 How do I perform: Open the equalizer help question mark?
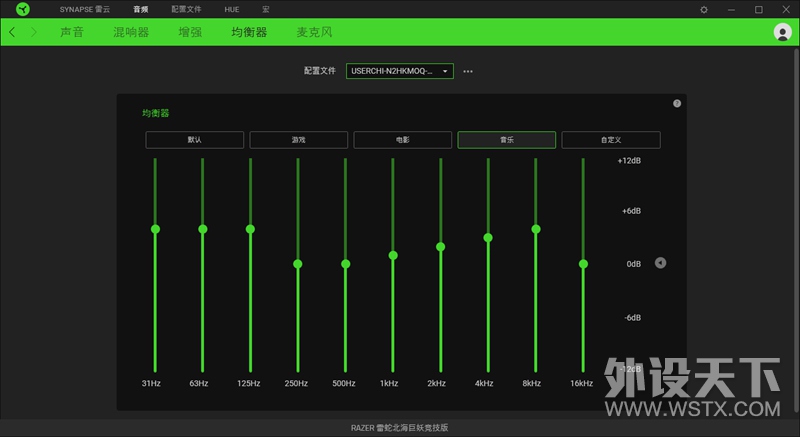tap(677, 104)
